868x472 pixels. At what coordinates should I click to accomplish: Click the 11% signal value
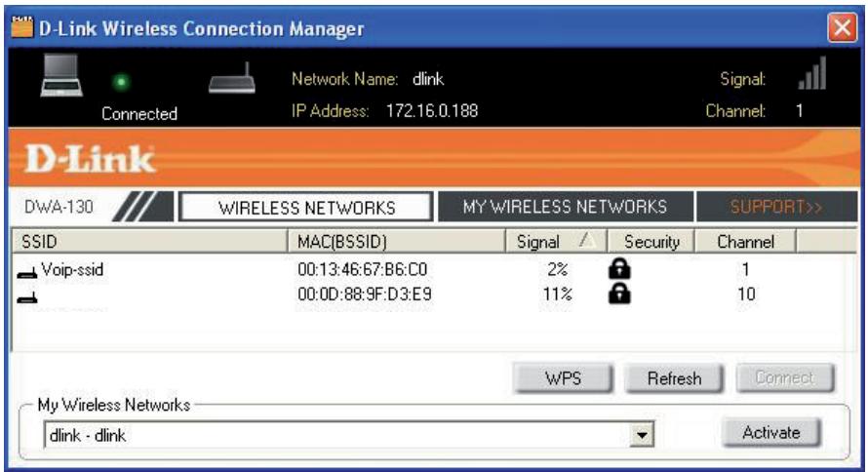[x=558, y=294]
